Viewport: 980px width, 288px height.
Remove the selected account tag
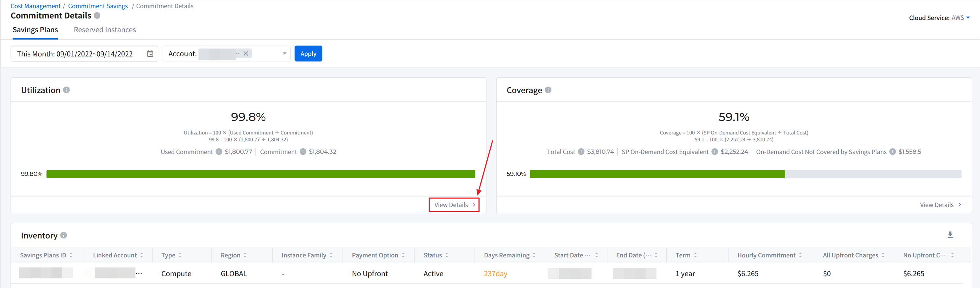click(246, 54)
